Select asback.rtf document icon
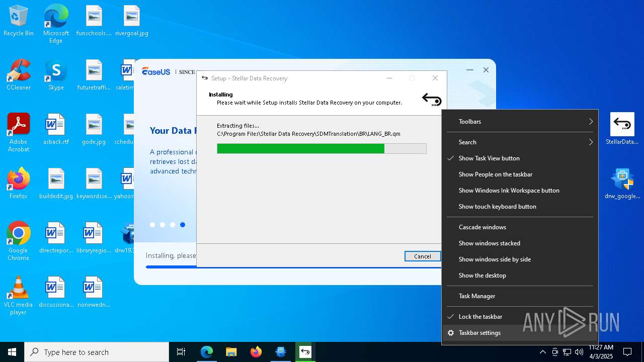The width and height of the screenshot is (644, 362). click(x=56, y=130)
